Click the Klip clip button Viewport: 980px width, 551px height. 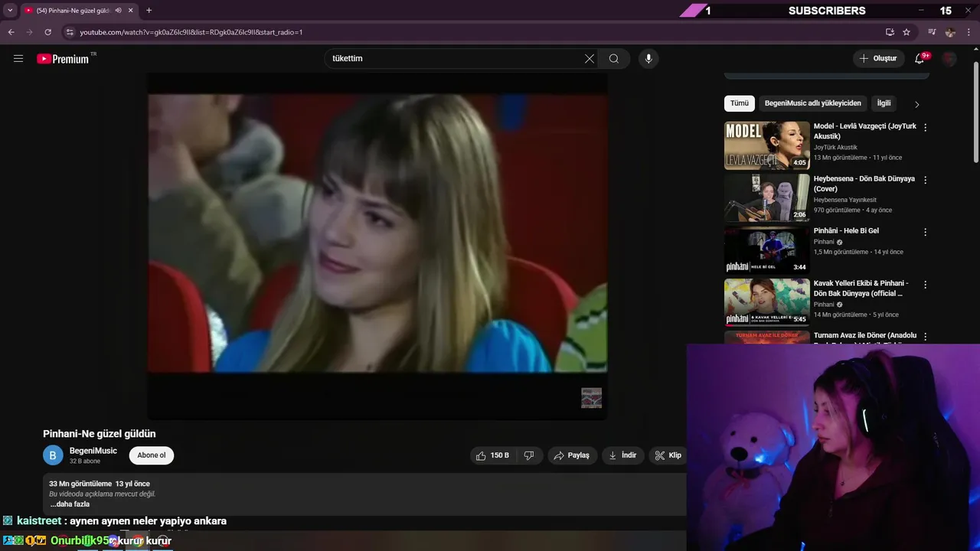(x=668, y=455)
